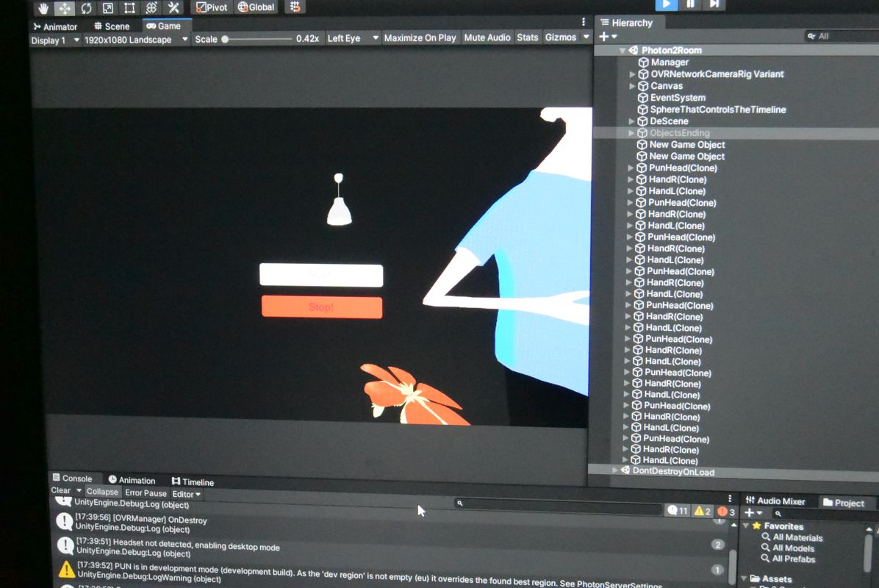Screen dimensions: 879x588
Task: Open the Display 1 dropdown
Action: coord(54,40)
